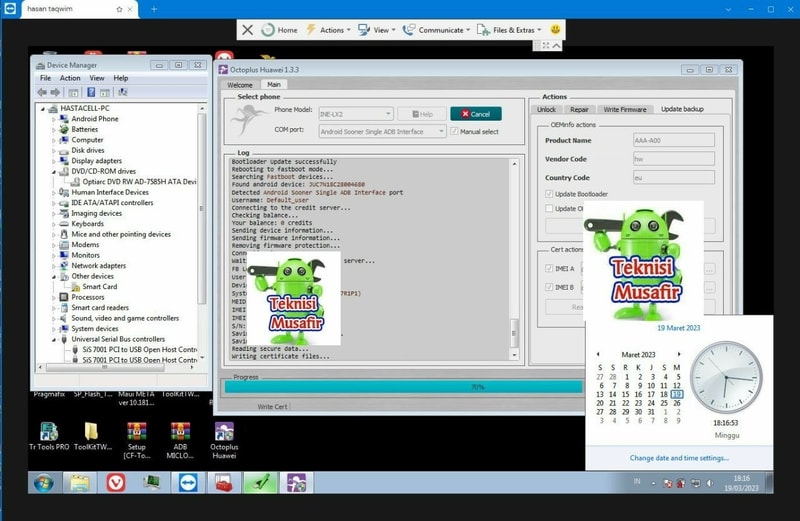Open the Communicate dropdown menu
This screenshot has height=521, width=800.
coord(436,30)
